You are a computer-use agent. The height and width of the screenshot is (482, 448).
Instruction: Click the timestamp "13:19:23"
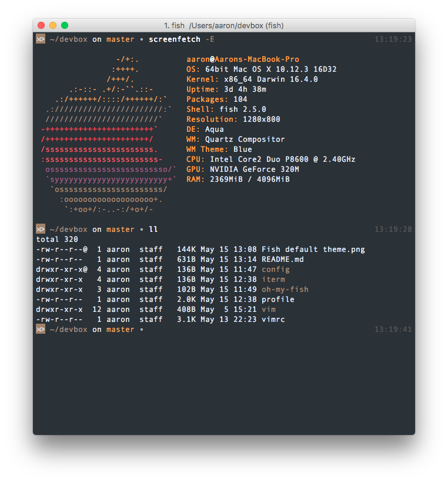point(393,39)
